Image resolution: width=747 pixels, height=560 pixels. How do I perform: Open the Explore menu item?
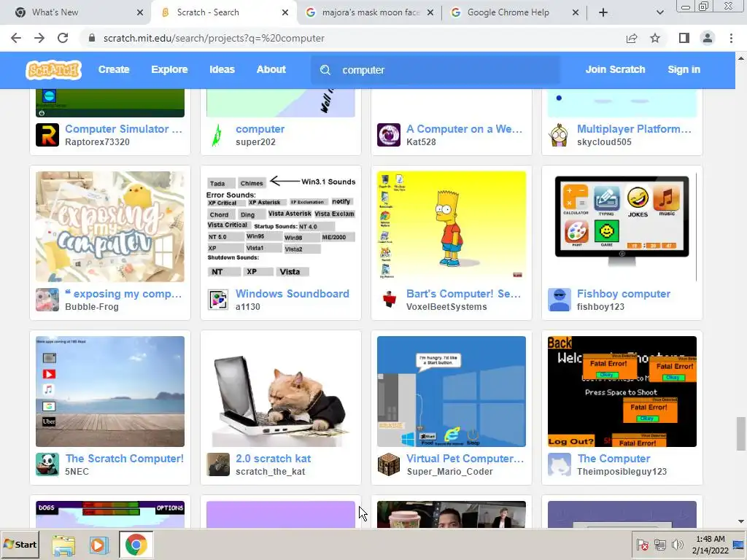click(x=169, y=69)
